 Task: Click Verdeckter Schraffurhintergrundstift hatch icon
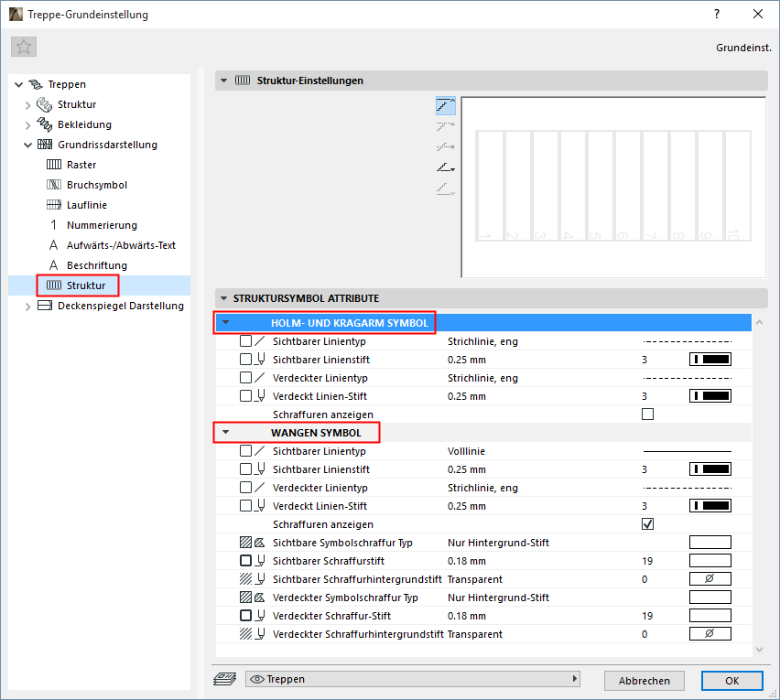[245, 634]
